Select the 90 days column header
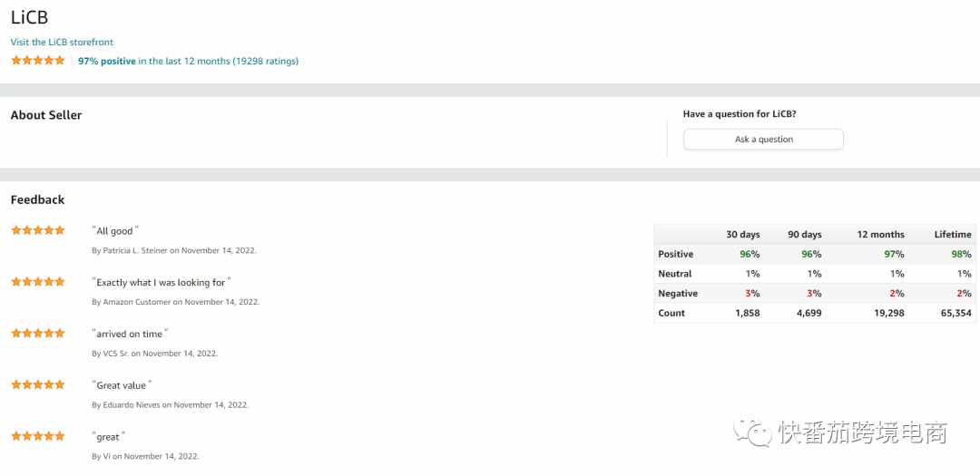 804,234
